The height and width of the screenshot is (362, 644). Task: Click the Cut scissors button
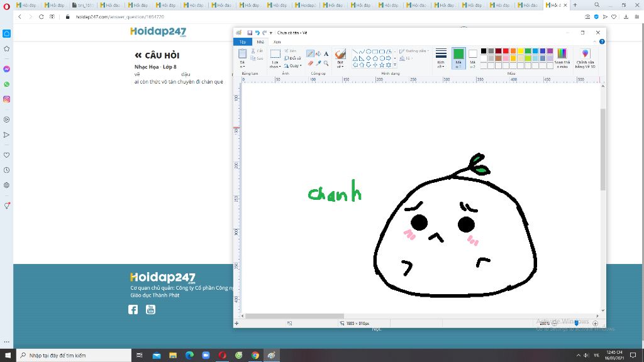point(257,51)
